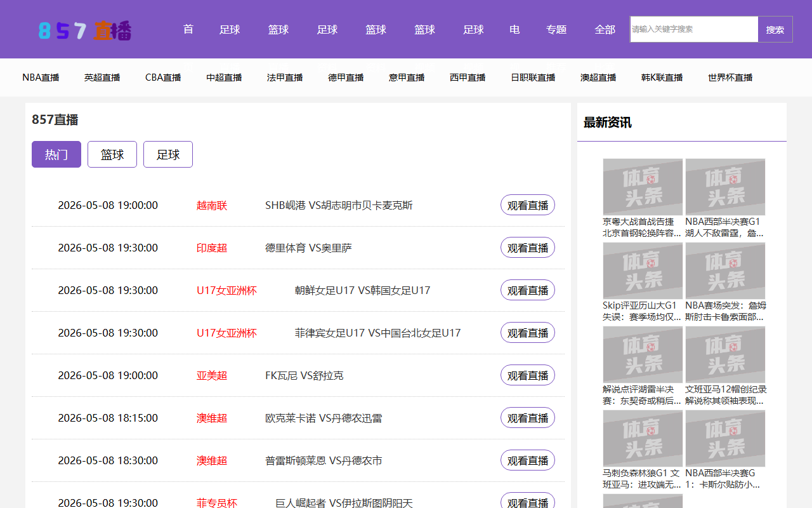The image size is (812, 508).
Task: Go to 日职联直播 category link
Action: pyautogui.click(x=533, y=77)
